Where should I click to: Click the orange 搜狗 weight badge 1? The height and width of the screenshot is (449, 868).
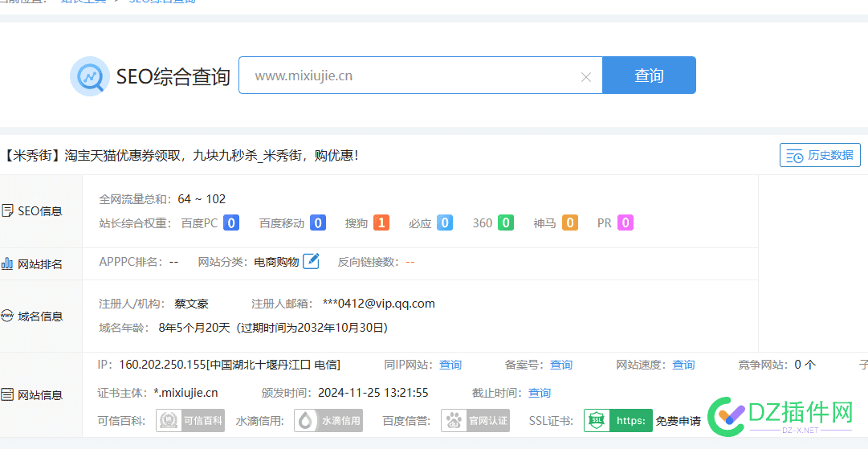click(381, 223)
